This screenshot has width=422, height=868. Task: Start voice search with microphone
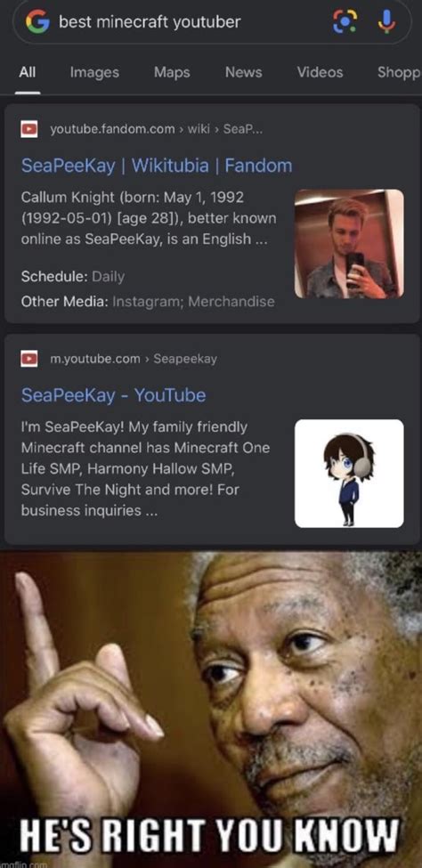tap(386, 21)
